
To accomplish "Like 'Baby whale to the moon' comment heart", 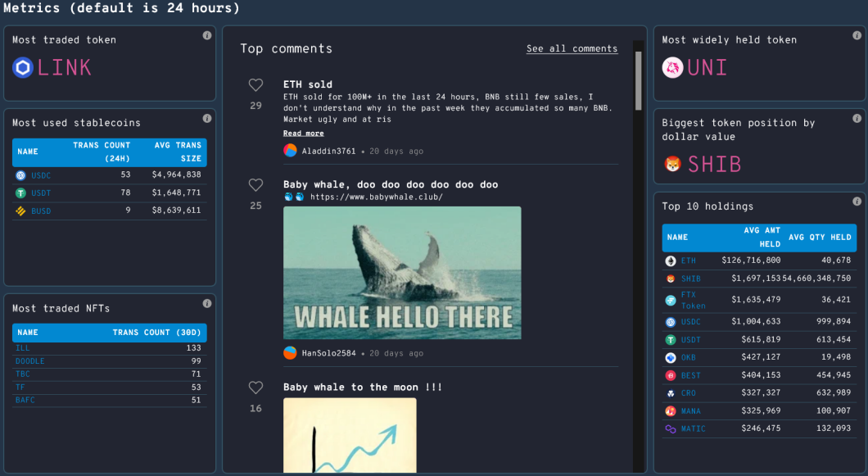I will (255, 388).
